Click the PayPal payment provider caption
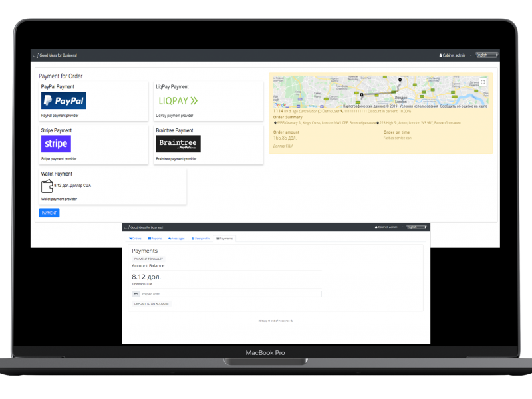Screen dimensions: 532x399 click(60, 116)
